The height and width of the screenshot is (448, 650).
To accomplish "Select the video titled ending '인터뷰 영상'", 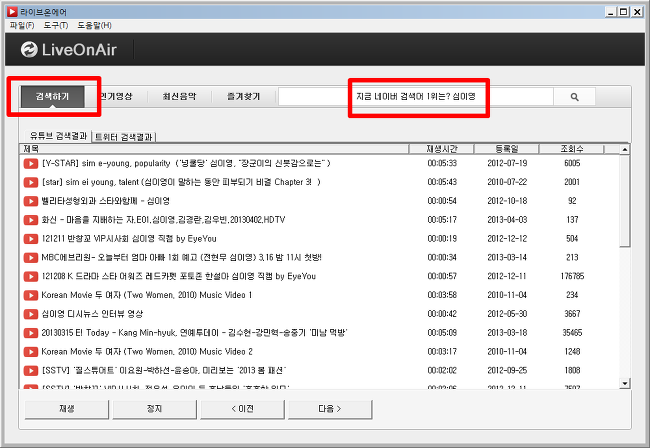I will [92, 314].
